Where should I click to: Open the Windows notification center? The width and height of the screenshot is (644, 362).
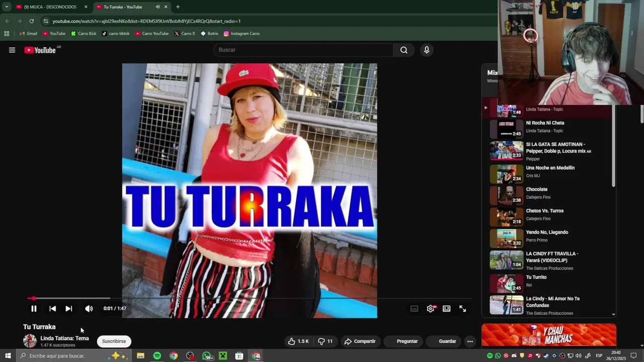click(634, 356)
